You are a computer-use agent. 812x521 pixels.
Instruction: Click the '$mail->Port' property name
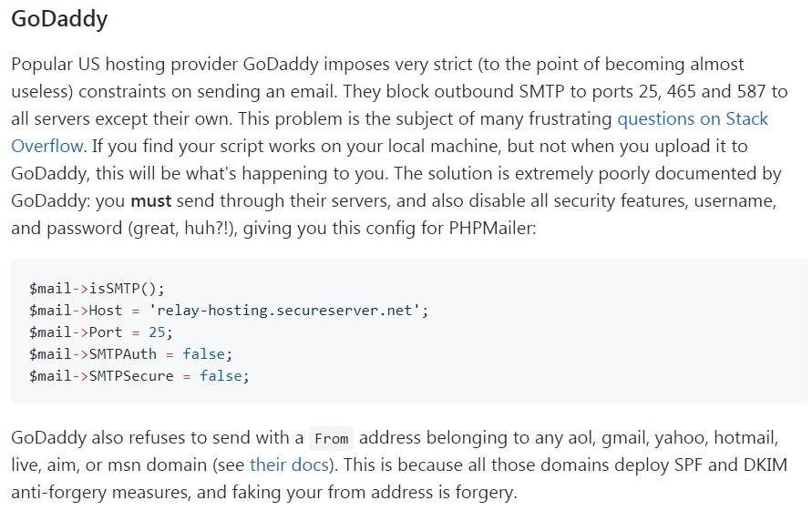click(x=76, y=332)
